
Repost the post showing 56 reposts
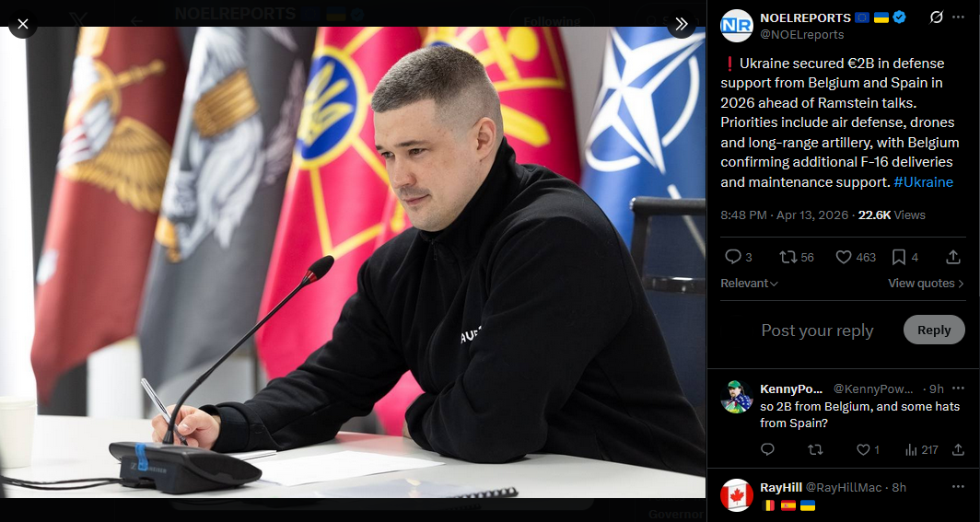pos(796,257)
